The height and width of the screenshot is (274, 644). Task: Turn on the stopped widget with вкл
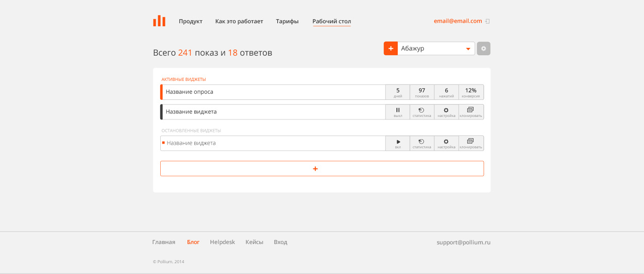click(x=398, y=143)
